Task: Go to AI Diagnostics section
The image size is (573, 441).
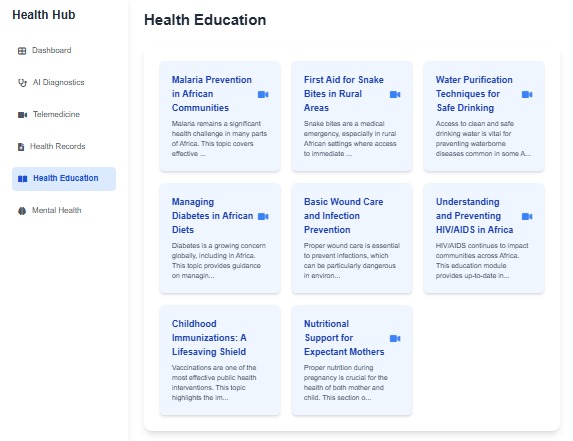Action: coord(64,83)
